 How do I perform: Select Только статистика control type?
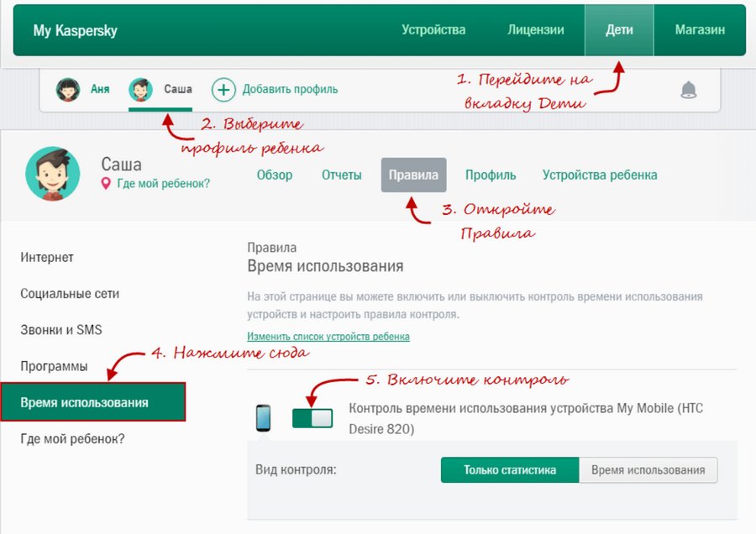coord(510,470)
